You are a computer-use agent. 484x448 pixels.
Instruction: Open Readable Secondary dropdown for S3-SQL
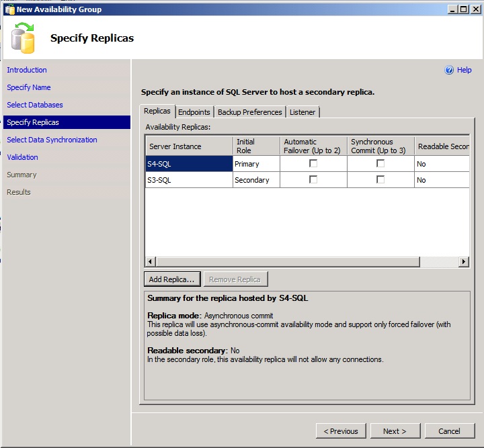pos(441,180)
